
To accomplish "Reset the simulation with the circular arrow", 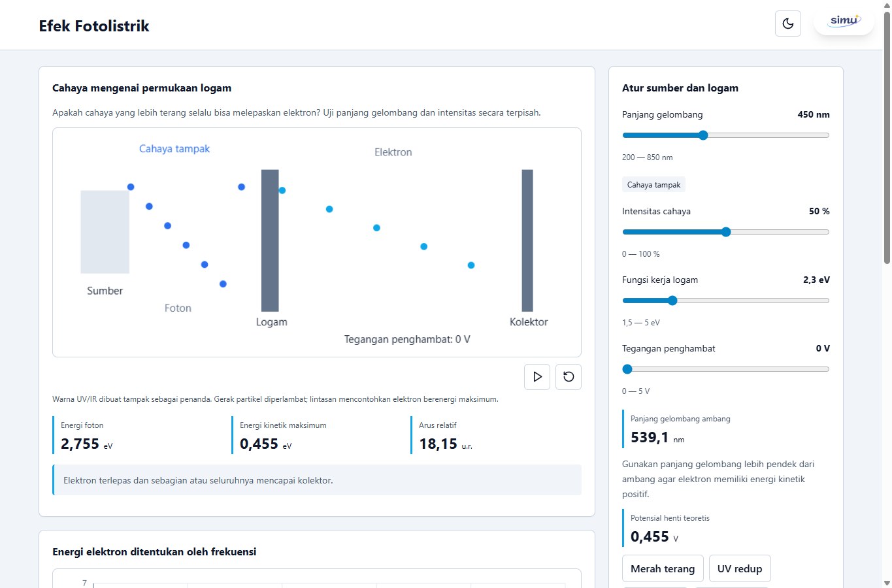I will tap(569, 377).
